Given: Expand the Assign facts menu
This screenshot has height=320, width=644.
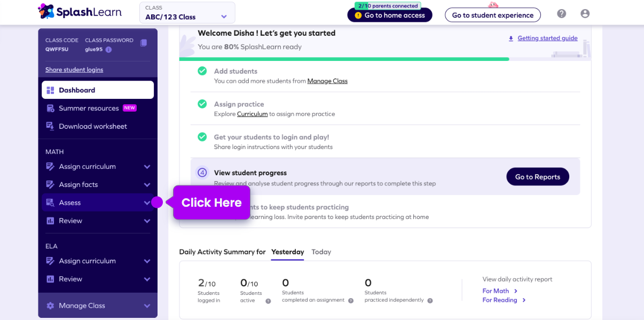Looking at the screenshot, I should click(x=147, y=185).
